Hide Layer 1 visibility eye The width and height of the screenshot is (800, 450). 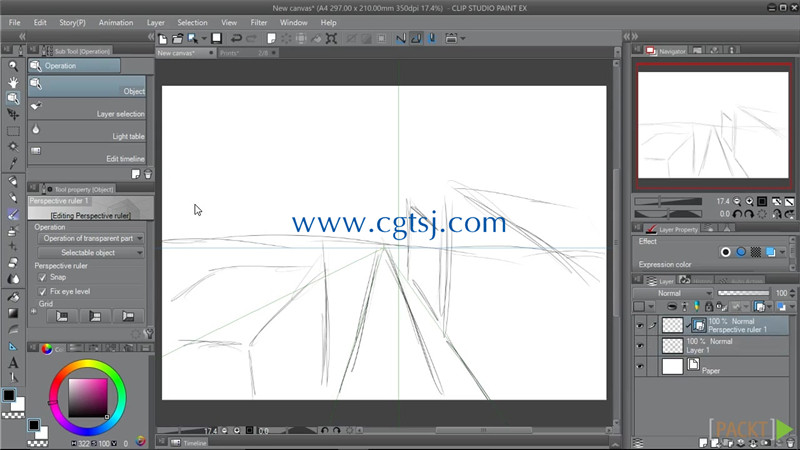tap(640, 346)
